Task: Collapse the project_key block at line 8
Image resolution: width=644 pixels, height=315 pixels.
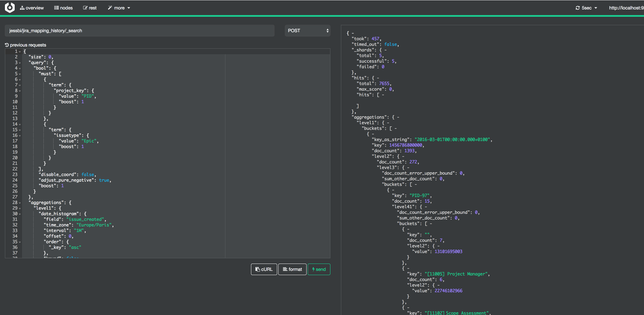Action: pyautogui.click(x=20, y=91)
